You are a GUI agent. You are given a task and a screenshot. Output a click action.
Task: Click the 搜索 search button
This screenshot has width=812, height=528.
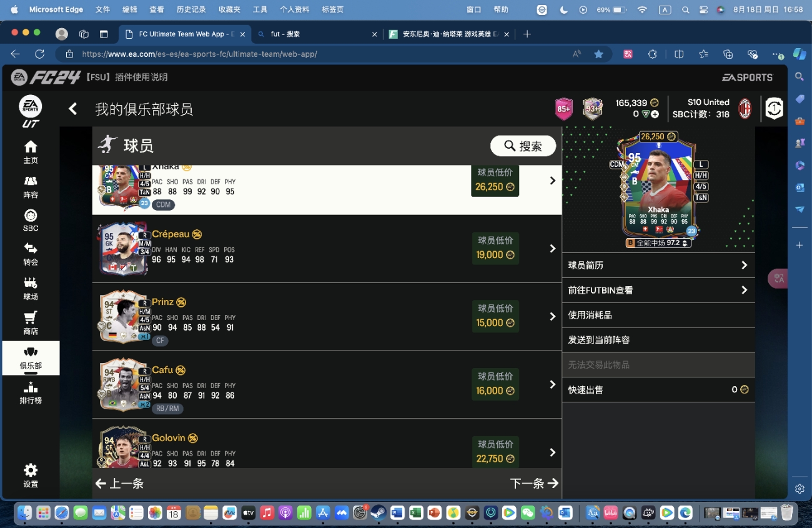(523, 146)
